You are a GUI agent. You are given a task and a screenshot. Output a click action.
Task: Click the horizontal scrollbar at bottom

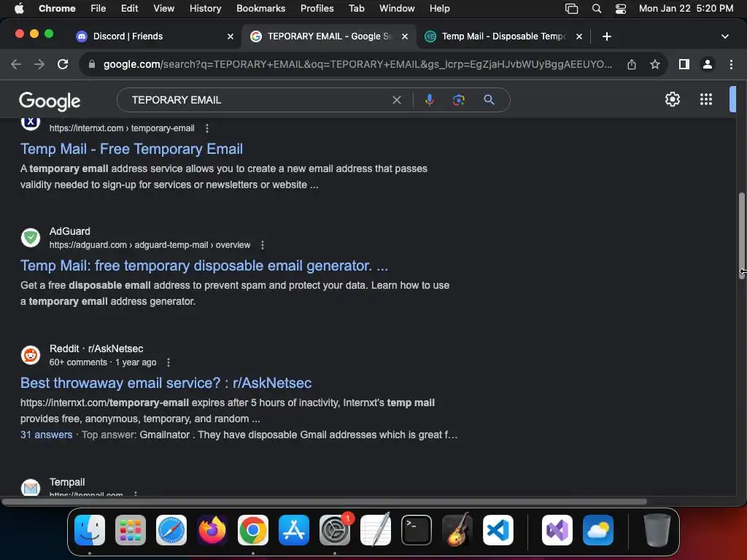pos(324,502)
